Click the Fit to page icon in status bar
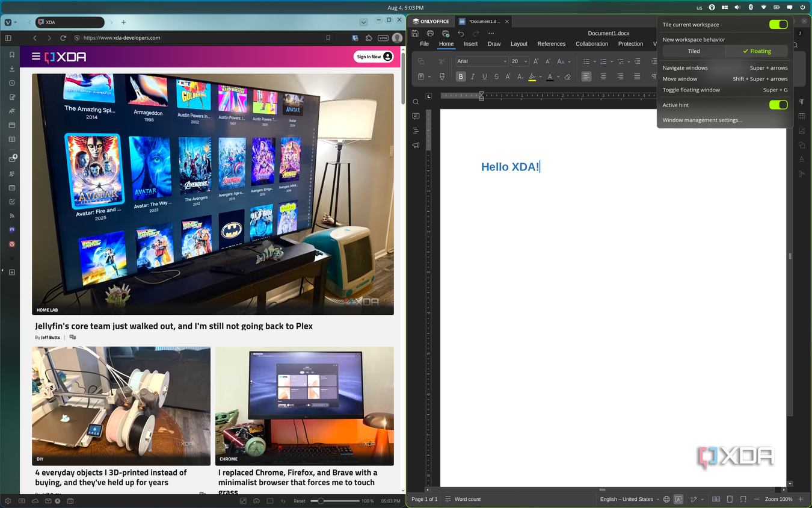Image resolution: width=812 pixels, height=508 pixels. point(730,499)
